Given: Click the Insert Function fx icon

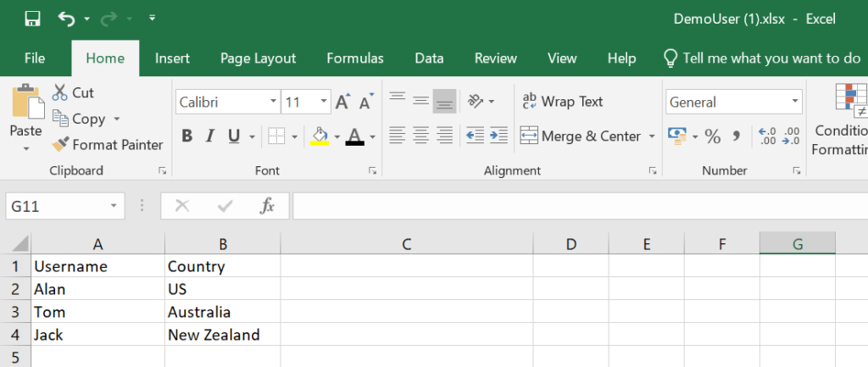Looking at the screenshot, I should 267,207.
